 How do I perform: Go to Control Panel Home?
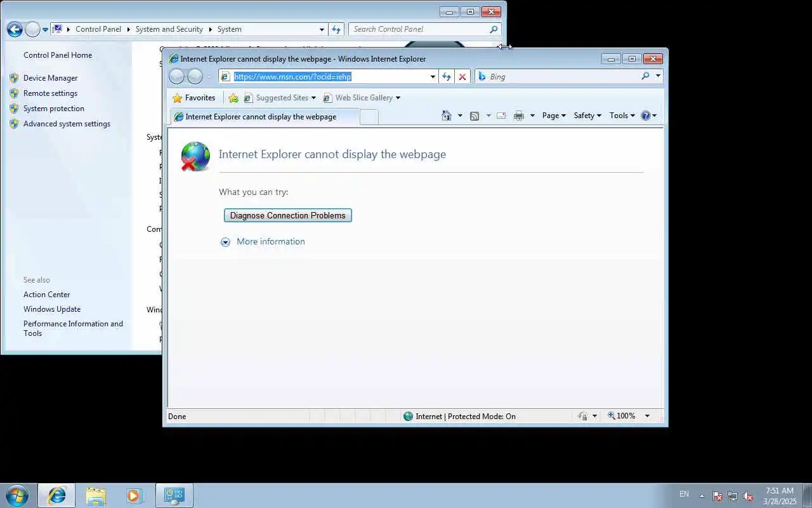click(58, 55)
